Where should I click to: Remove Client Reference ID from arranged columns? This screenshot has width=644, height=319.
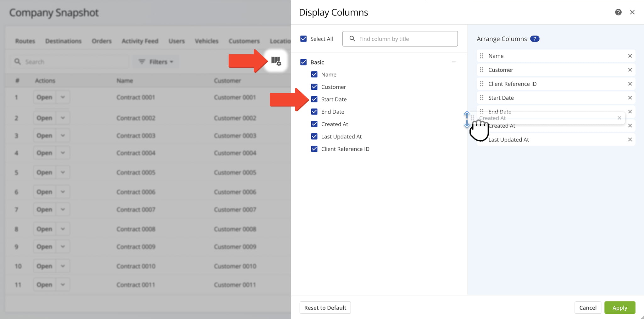pos(630,84)
